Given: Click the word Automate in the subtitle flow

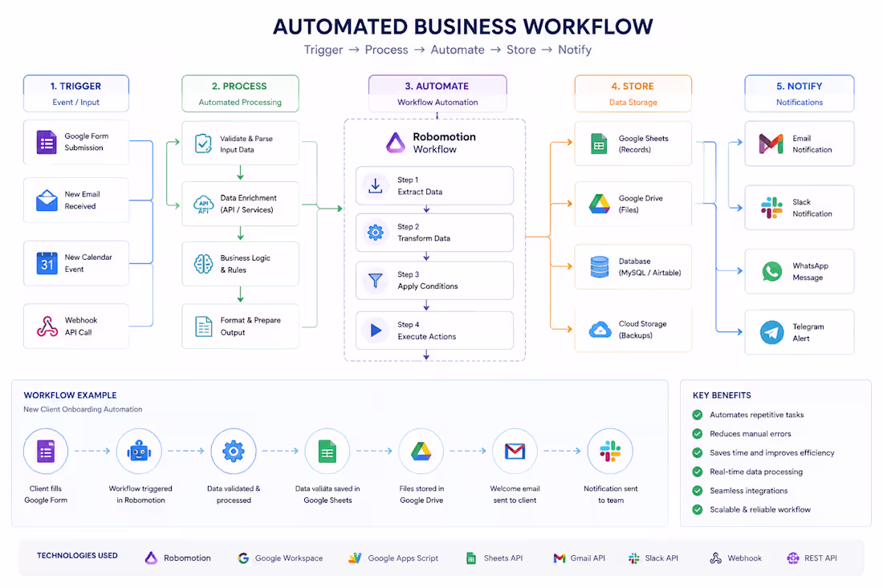Looking at the screenshot, I should point(458,50).
